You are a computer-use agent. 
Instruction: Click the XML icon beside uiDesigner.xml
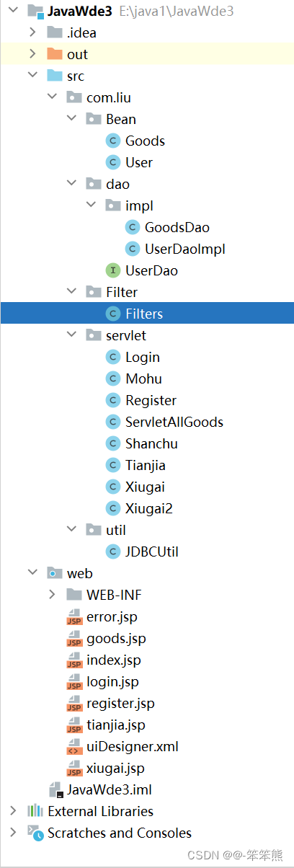click(x=73, y=747)
